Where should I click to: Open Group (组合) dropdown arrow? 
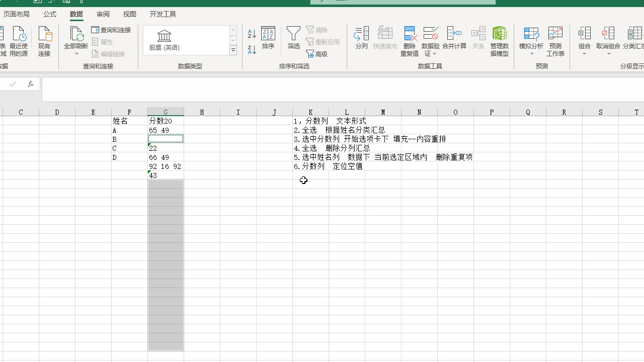tap(585, 54)
